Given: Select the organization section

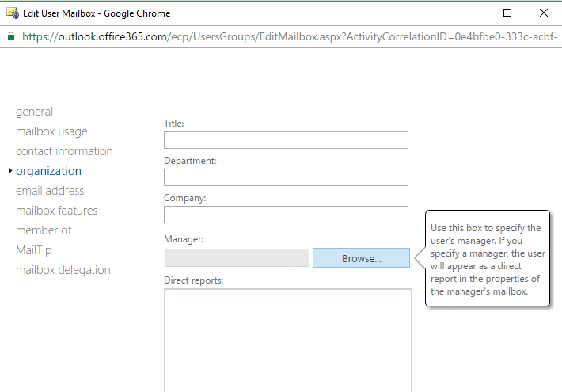Looking at the screenshot, I should [48, 171].
